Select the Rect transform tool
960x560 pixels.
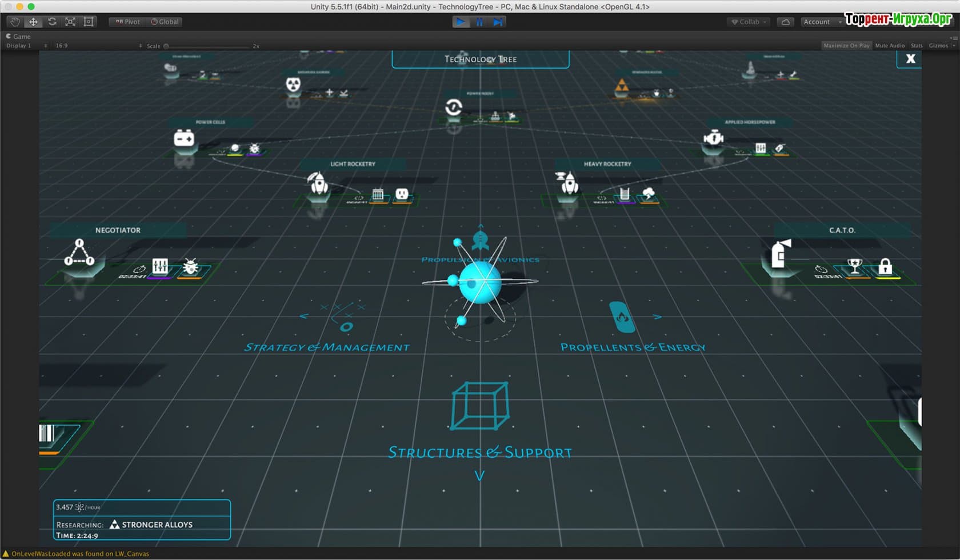point(89,22)
